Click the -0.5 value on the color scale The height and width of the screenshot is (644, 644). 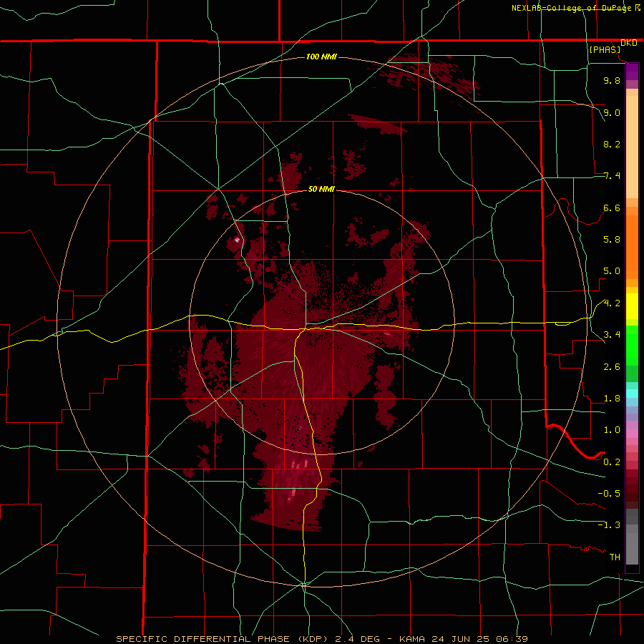click(x=609, y=494)
